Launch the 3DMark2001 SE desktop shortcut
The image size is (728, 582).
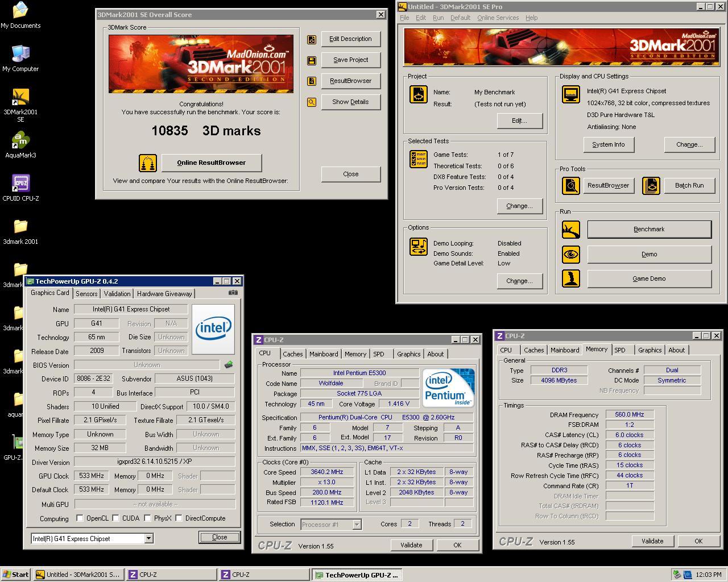[20, 106]
